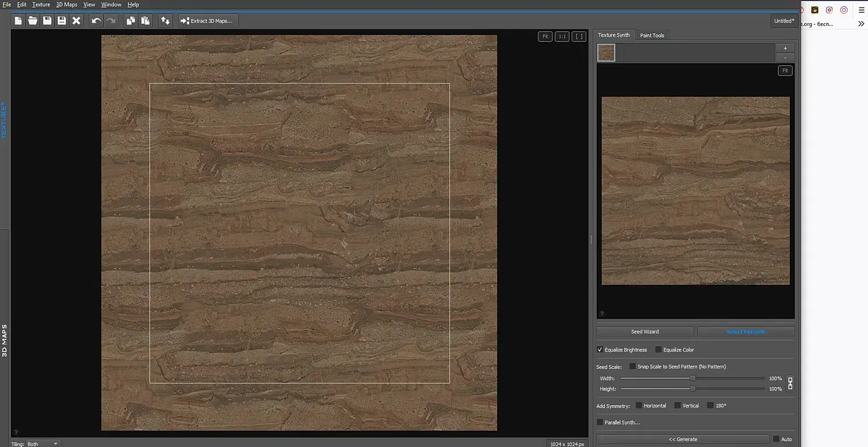Click the New document icon
Image resolution: width=868 pixels, height=447 pixels.
click(x=19, y=21)
